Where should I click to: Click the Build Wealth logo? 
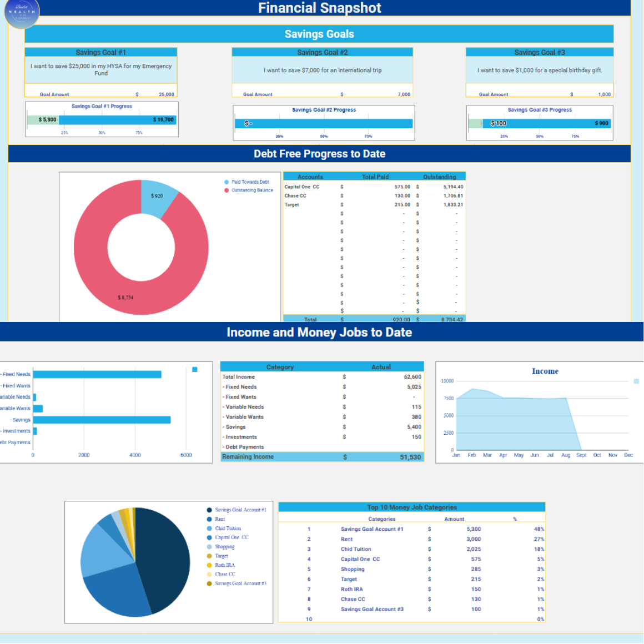[22, 12]
